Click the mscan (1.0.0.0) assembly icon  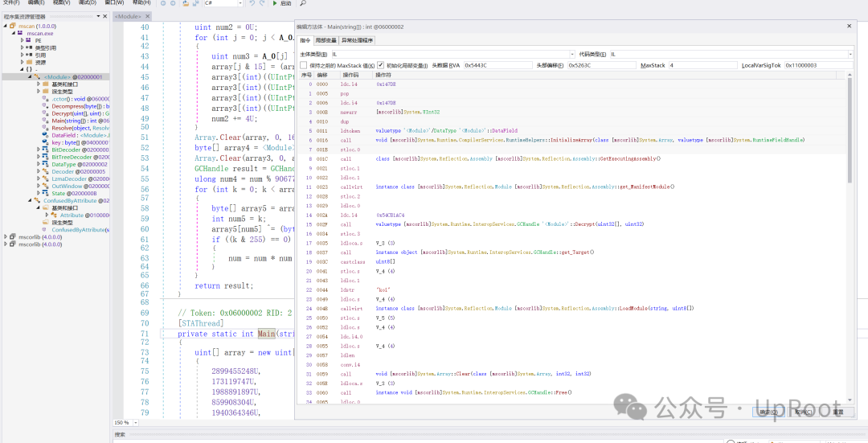click(13, 26)
